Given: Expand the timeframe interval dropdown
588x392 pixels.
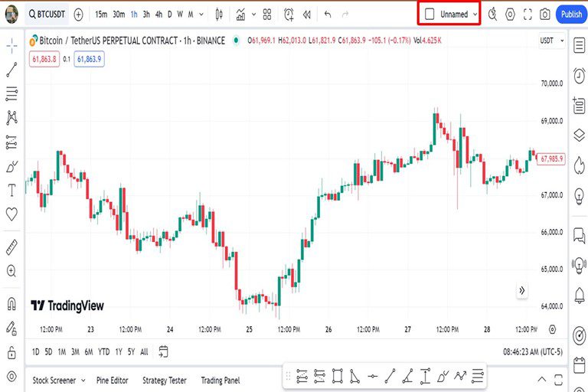Looking at the screenshot, I should click(201, 15).
